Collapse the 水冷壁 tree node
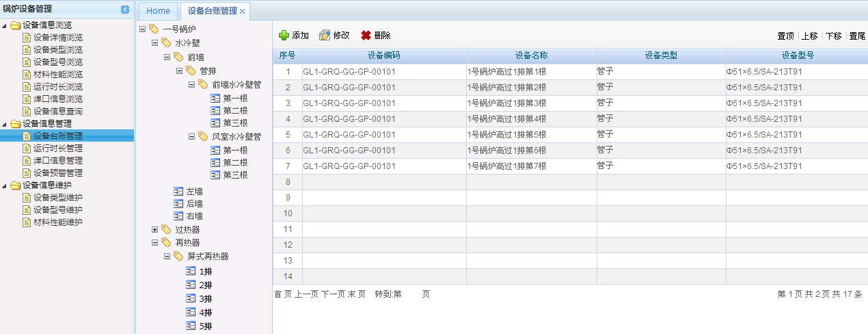The image size is (868, 334). pos(154,42)
